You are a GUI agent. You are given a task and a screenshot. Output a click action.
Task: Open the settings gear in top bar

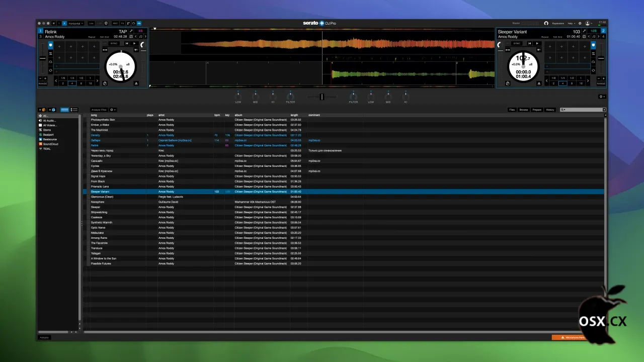point(580,23)
